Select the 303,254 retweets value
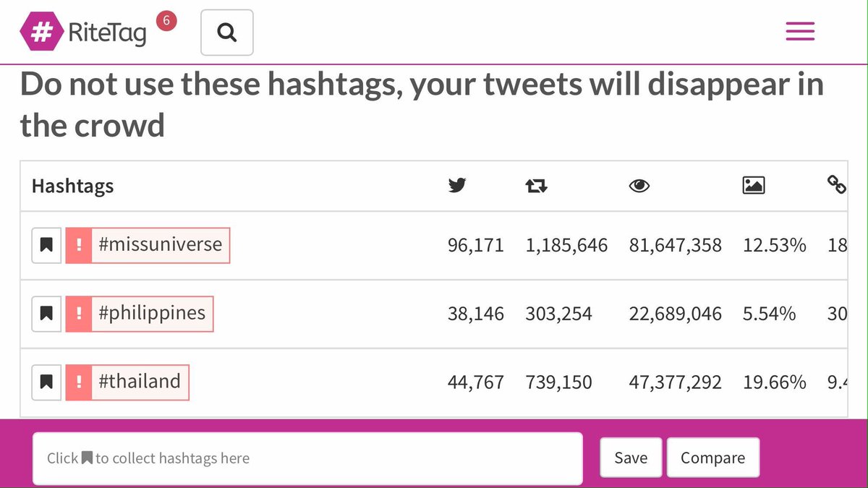 coord(558,314)
